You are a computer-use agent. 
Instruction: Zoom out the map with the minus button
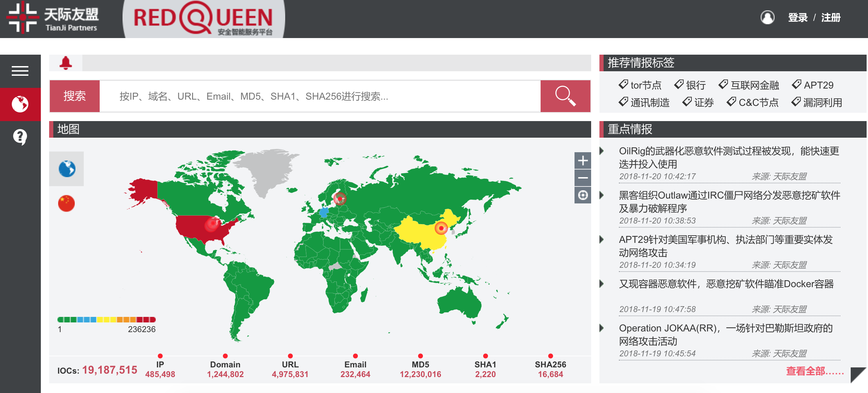point(583,178)
